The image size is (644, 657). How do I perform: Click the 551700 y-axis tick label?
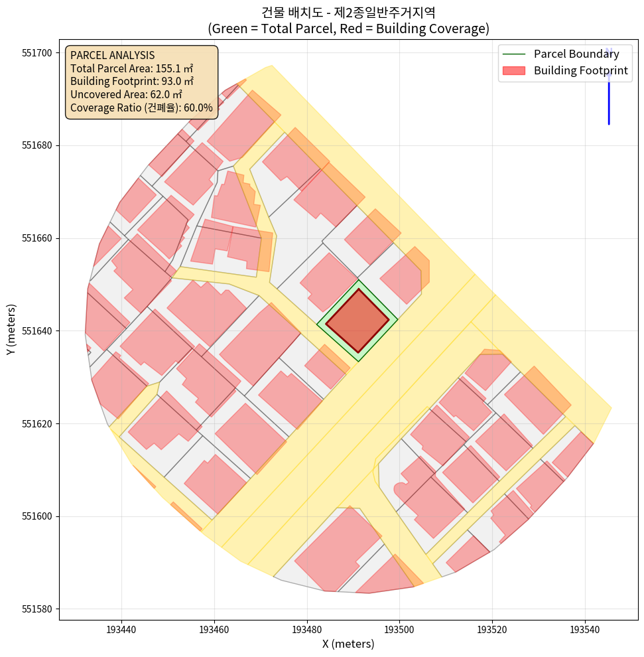coord(37,53)
